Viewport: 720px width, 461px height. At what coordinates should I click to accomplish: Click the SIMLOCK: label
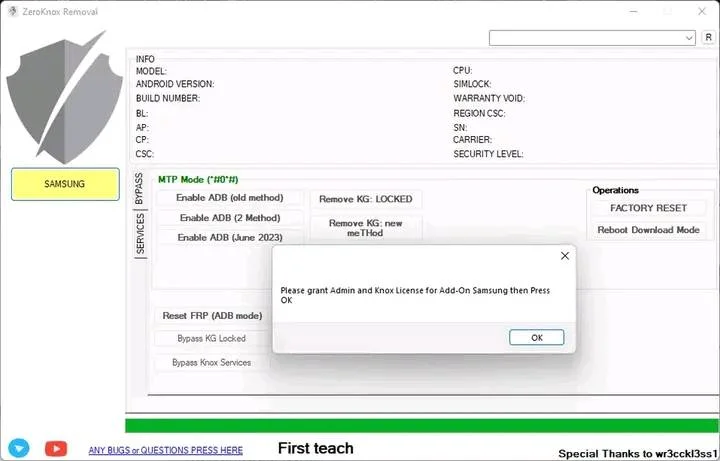coord(472,84)
